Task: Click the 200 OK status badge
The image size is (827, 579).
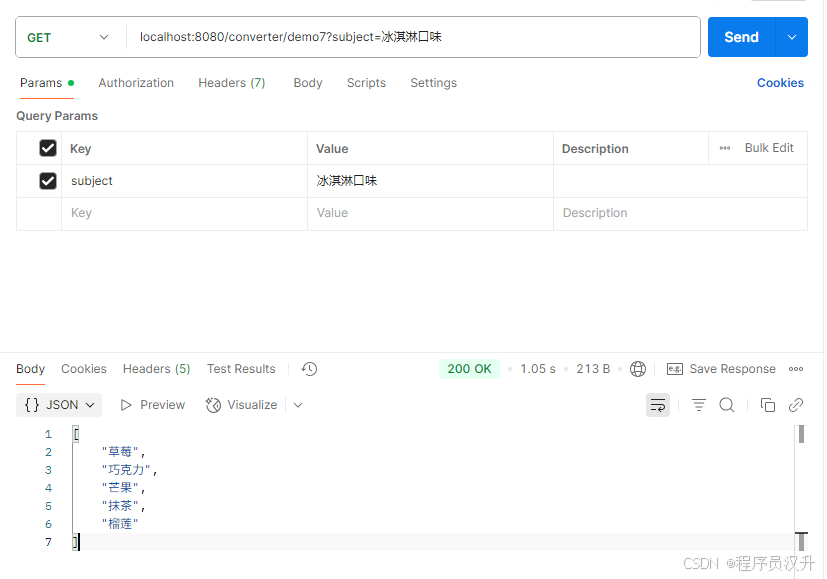Action: [469, 369]
